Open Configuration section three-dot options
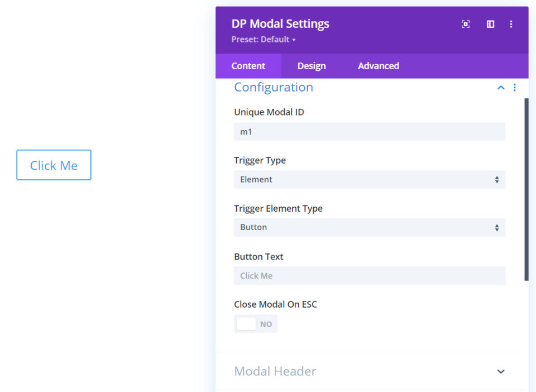The height and width of the screenshot is (392, 536). tap(515, 88)
